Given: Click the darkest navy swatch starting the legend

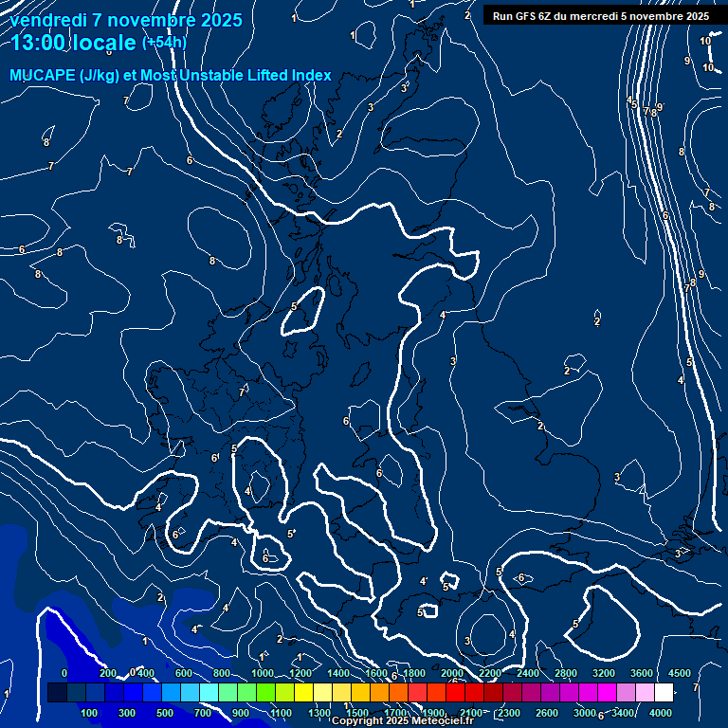Looking at the screenshot, I should [x=57, y=692].
